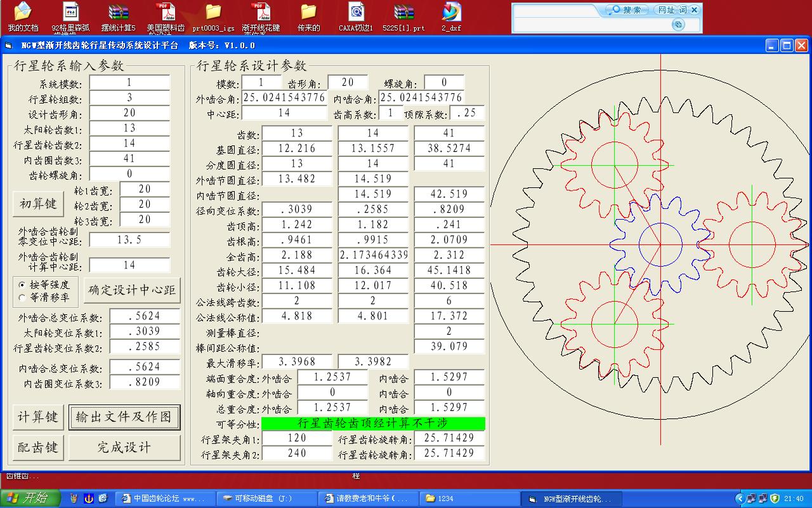Click the 计算中心距 field showing 14
The width and height of the screenshot is (812, 508).
click(129, 265)
